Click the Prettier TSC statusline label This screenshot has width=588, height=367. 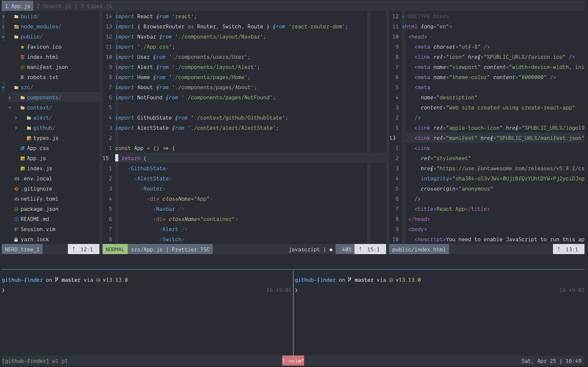tap(191, 249)
